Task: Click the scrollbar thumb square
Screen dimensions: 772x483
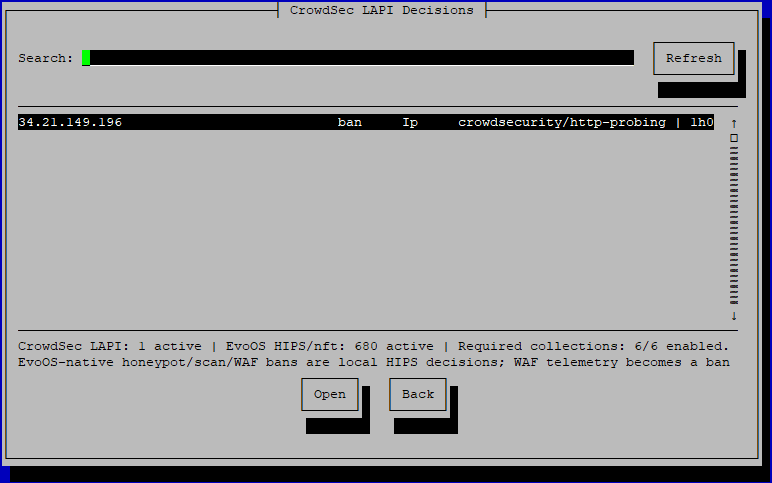Action: [734, 138]
